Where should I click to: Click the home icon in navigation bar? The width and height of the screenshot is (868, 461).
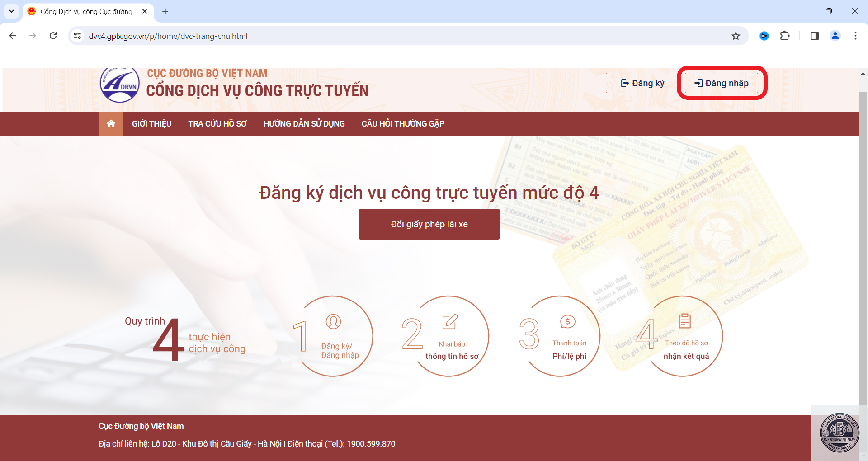click(111, 124)
